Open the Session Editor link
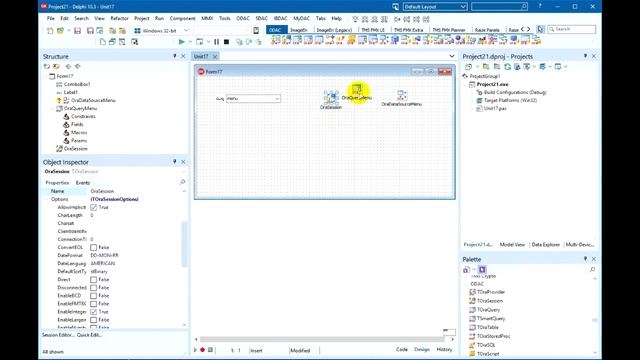This screenshot has height=360, width=640. point(58,335)
